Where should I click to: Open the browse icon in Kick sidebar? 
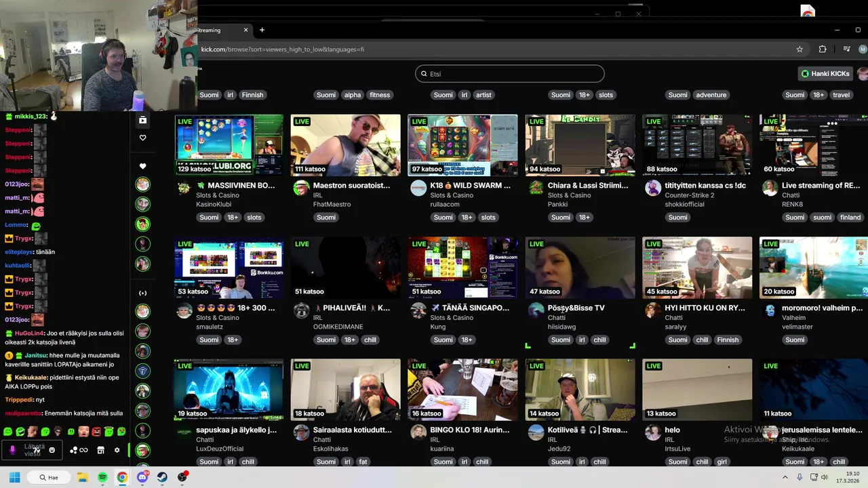coord(142,120)
